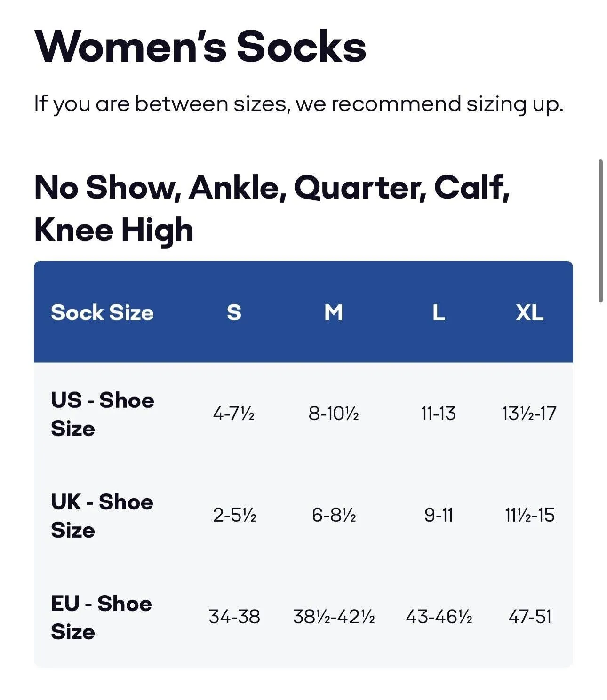
Task: Click the UK small size value 2-5½
Action: (234, 516)
